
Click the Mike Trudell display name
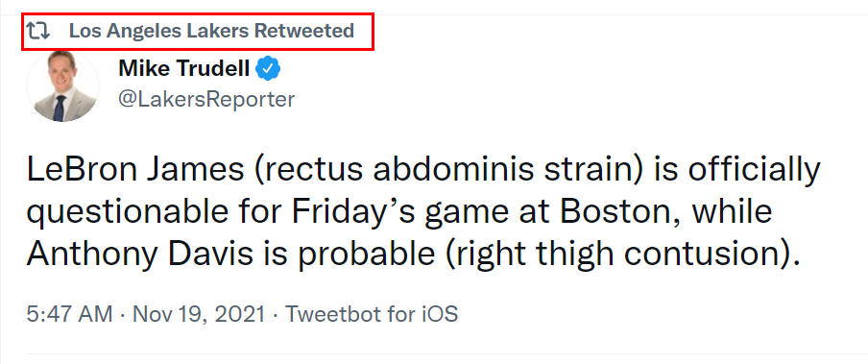pos(183,69)
